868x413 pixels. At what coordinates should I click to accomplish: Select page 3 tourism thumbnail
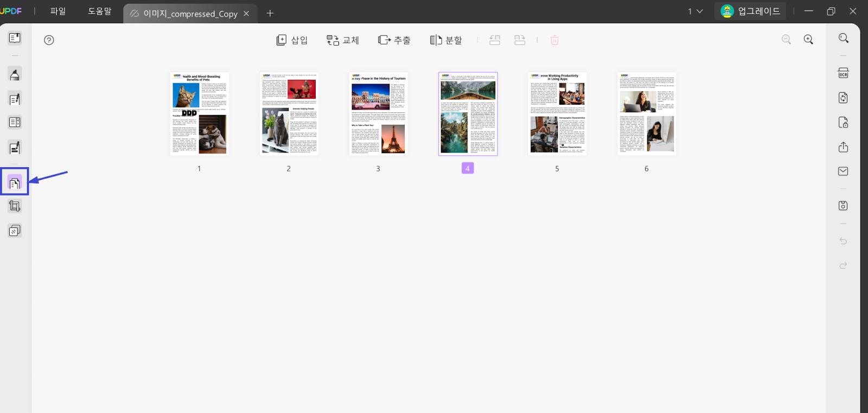378,113
